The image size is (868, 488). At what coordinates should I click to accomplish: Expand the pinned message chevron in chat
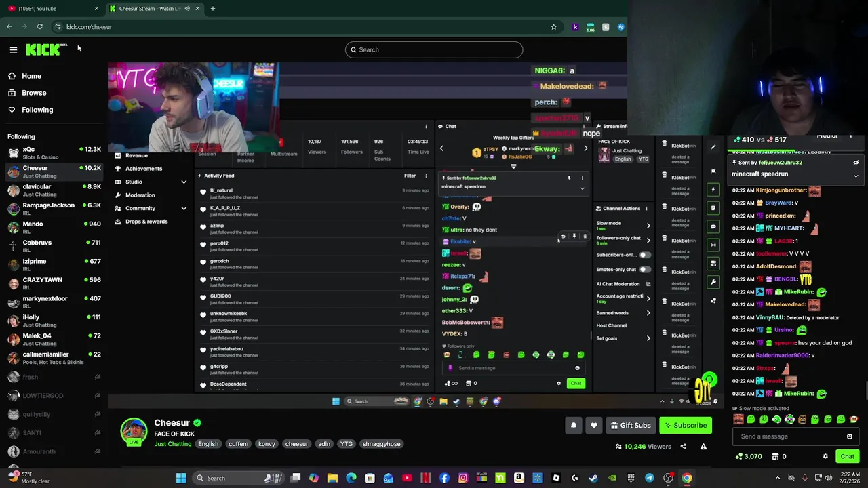point(856,176)
